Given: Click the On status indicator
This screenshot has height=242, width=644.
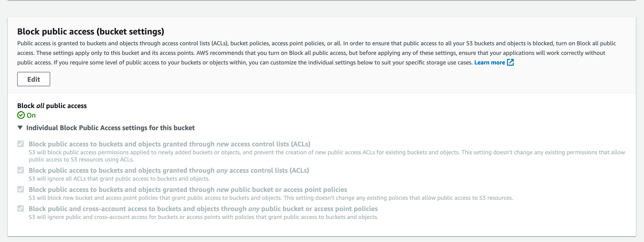Looking at the screenshot, I should click(x=31, y=115).
